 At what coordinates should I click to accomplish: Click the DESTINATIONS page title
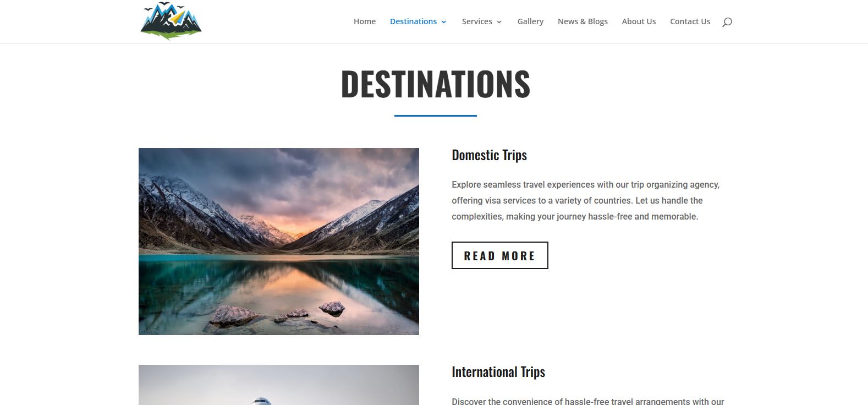point(435,84)
